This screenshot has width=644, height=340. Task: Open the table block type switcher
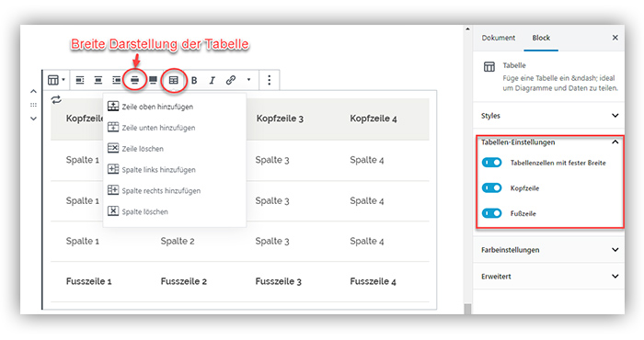click(x=56, y=80)
